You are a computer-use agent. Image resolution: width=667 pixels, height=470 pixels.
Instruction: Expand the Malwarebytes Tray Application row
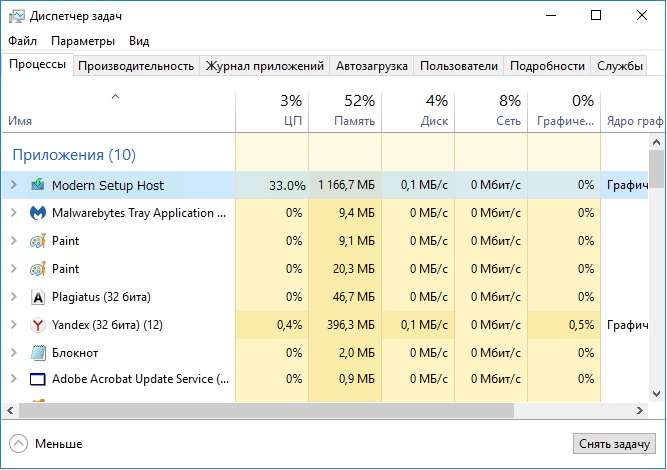pos(14,213)
